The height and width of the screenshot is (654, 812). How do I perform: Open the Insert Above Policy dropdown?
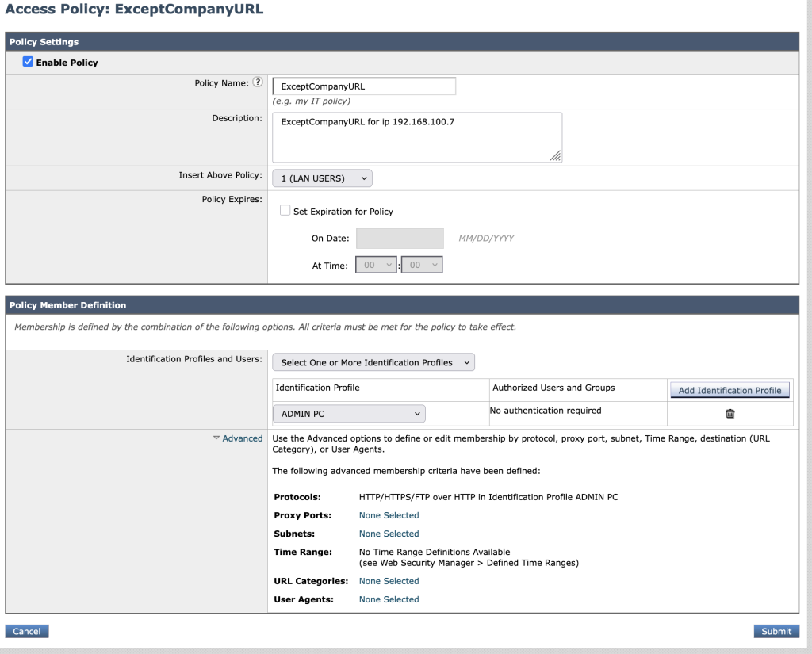point(322,178)
